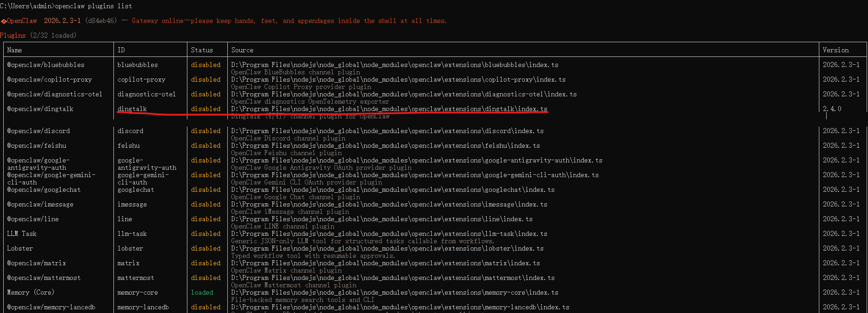Click the 'memory-core' ID cell
The image size is (868, 313).
click(x=138, y=292)
